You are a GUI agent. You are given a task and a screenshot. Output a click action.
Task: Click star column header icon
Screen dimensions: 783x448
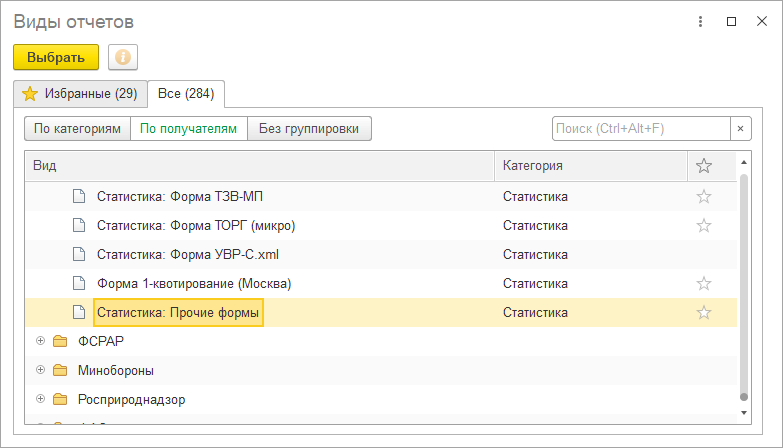coord(704,166)
